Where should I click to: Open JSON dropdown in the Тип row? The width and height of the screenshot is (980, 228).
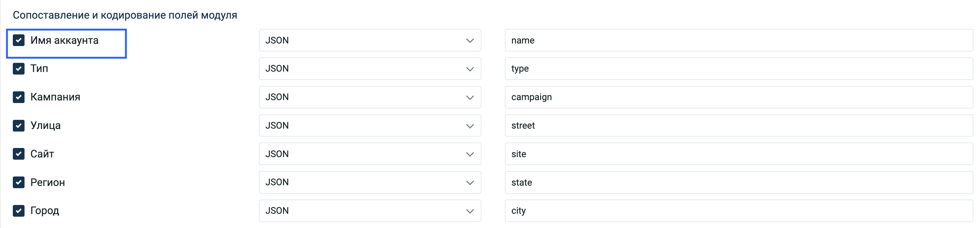point(370,69)
